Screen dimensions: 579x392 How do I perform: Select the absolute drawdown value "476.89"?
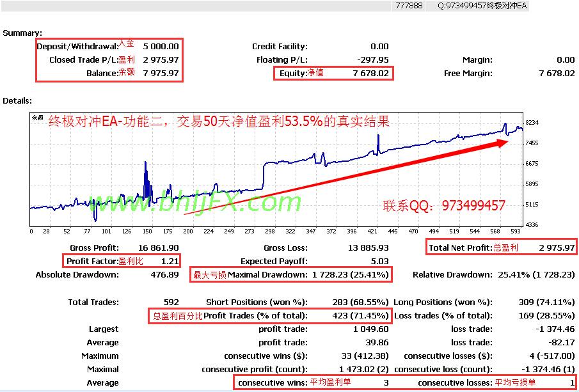point(164,274)
